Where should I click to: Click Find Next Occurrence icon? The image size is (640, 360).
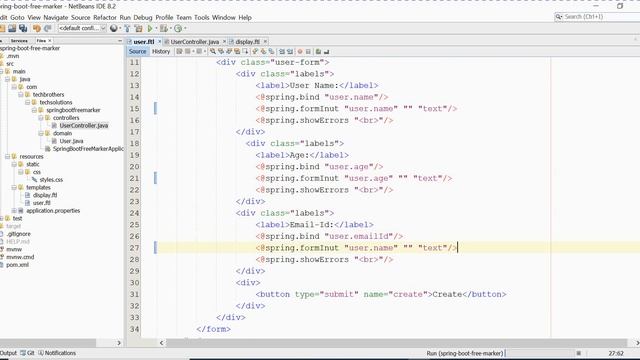(x=229, y=51)
